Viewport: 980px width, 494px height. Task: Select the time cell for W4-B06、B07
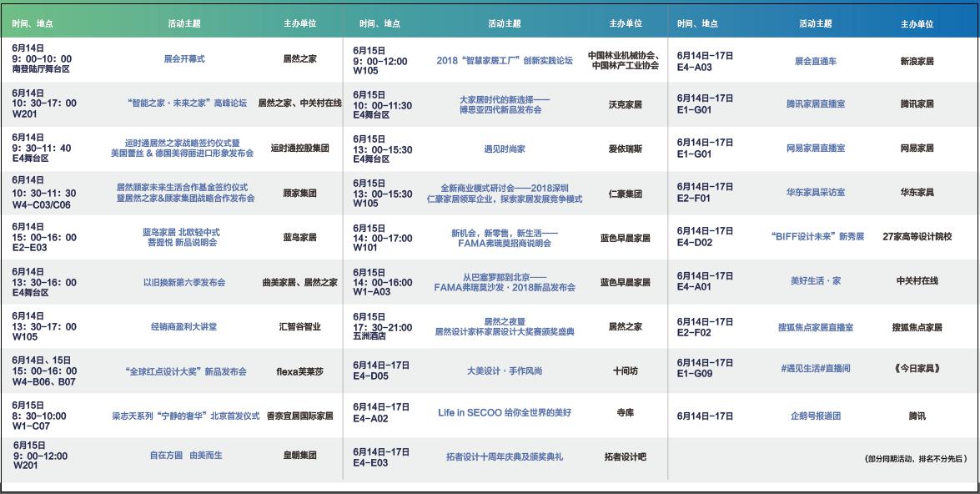point(44,370)
